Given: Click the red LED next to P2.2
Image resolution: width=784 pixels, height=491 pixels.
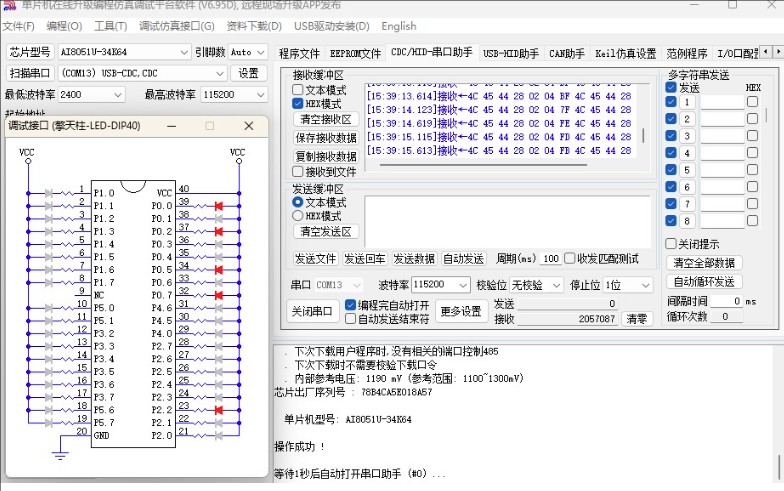Looking at the screenshot, I should tap(216, 410).
